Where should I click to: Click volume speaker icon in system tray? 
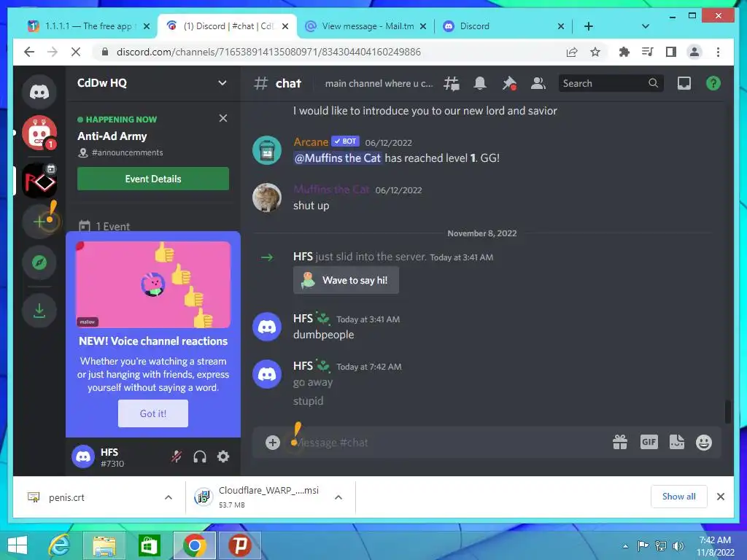(x=678, y=545)
